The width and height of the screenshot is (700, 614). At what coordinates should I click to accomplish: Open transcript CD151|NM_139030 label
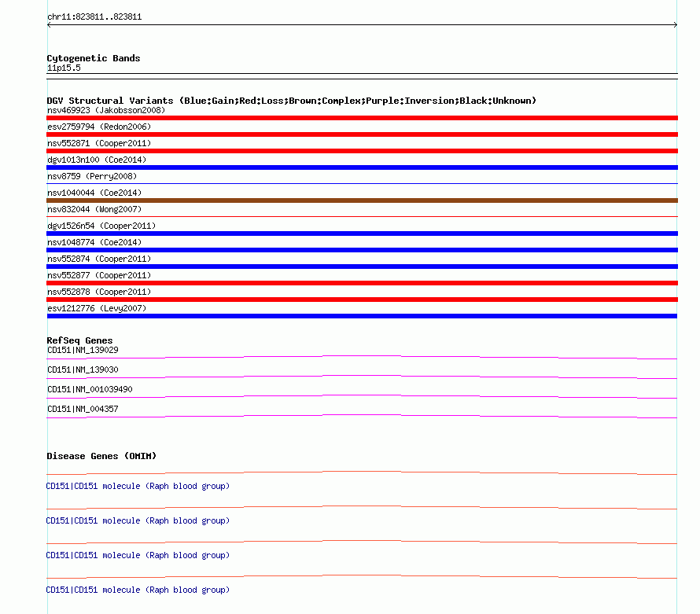[x=83, y=370]
